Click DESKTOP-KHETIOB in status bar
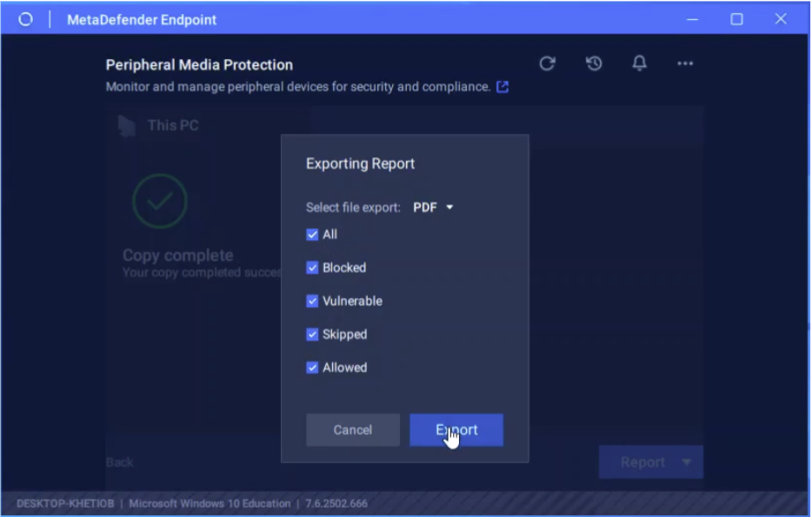The image size is (812, 517). (x=65, y=504)
